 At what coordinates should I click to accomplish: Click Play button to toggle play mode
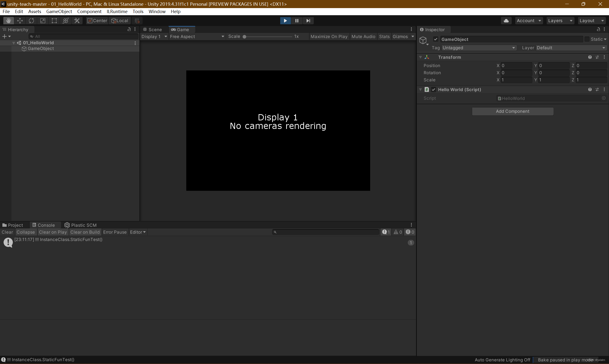(285, 21)
